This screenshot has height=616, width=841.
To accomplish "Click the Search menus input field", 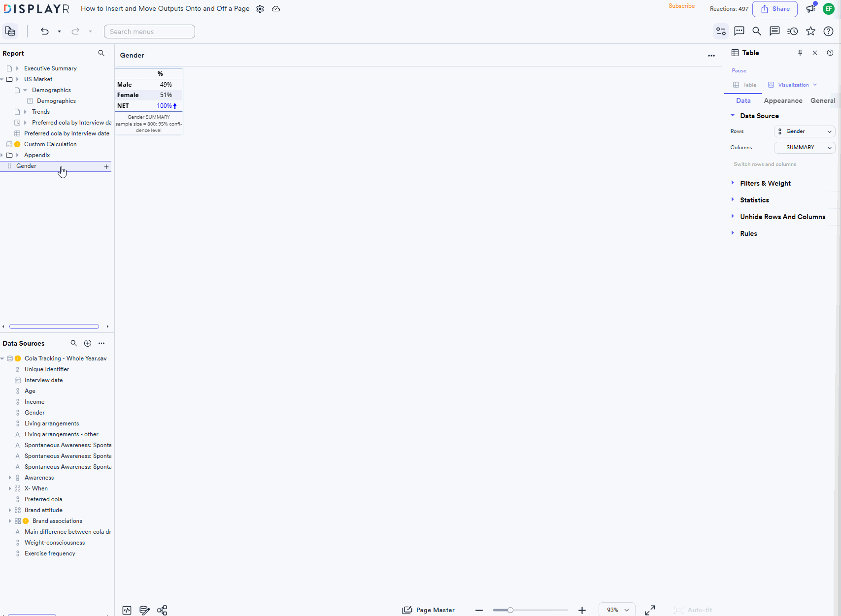I will click(149, 31).
